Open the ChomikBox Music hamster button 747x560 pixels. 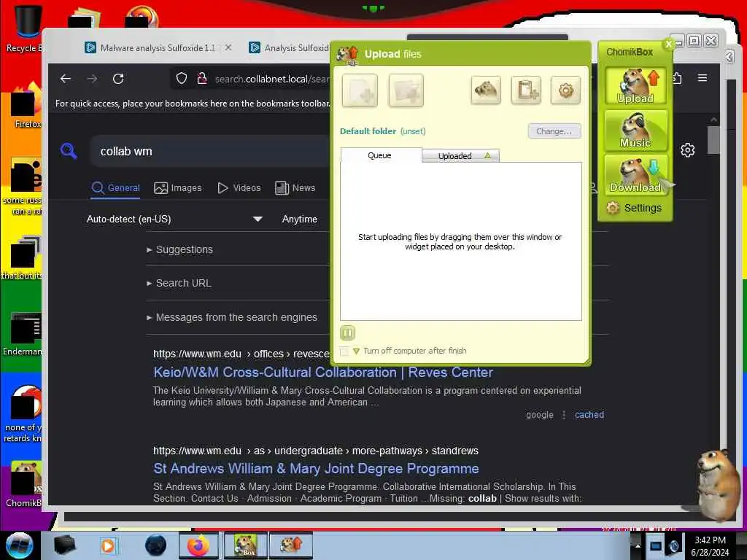tap(635, 130)
